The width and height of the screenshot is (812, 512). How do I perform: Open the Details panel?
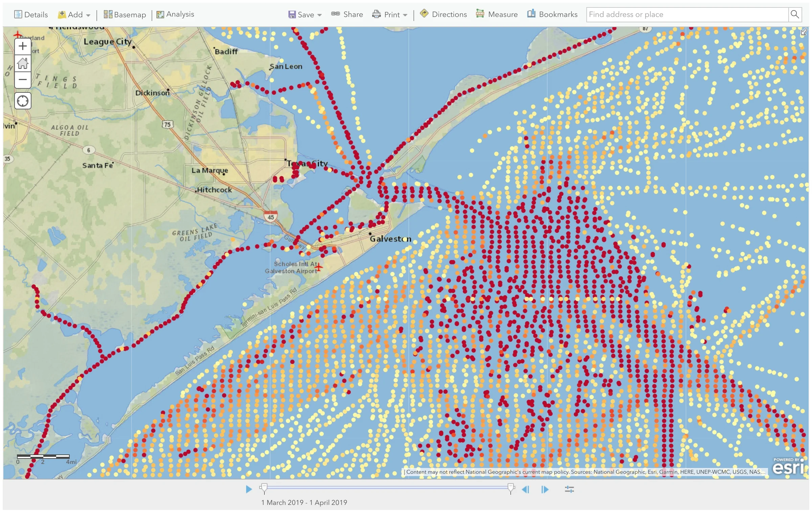pyautogui.click(x=31, y=15)
